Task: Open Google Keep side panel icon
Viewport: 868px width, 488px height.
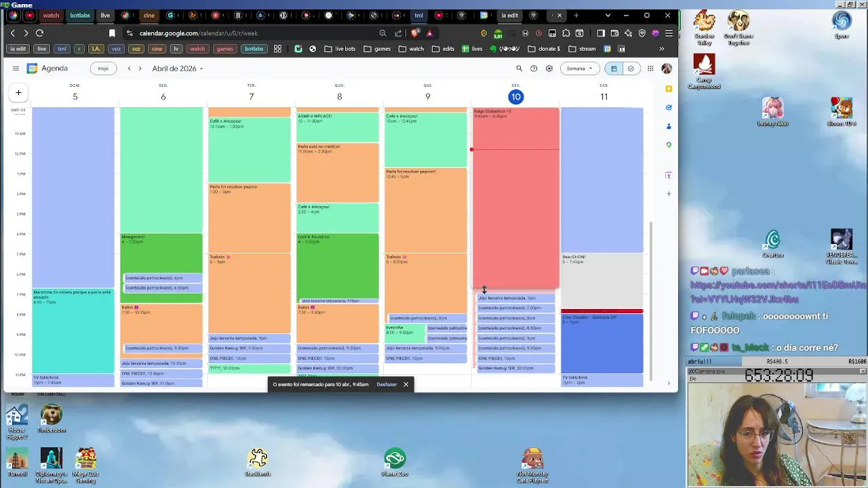Action: (669, 89)
